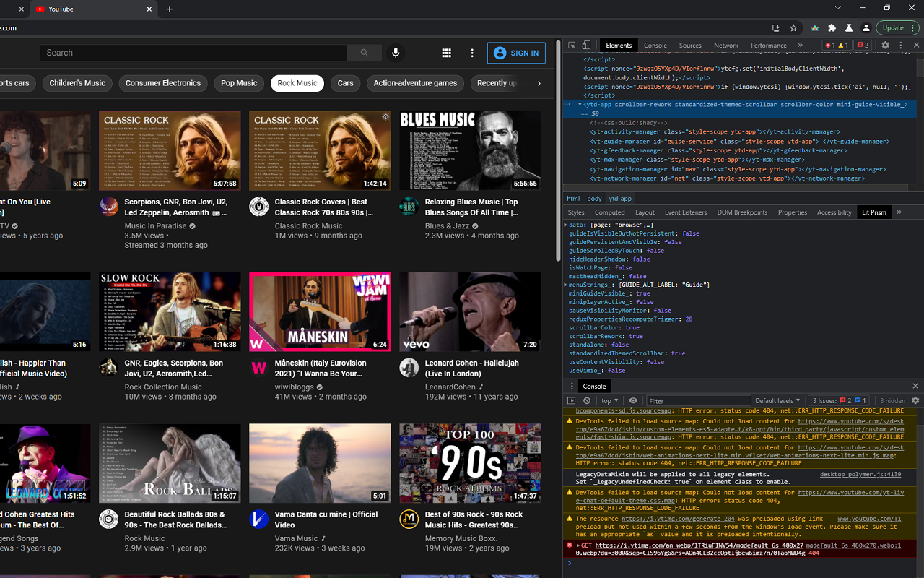
Task: Click the wiwibloggs channel avatar
Action: click(259, 367)
